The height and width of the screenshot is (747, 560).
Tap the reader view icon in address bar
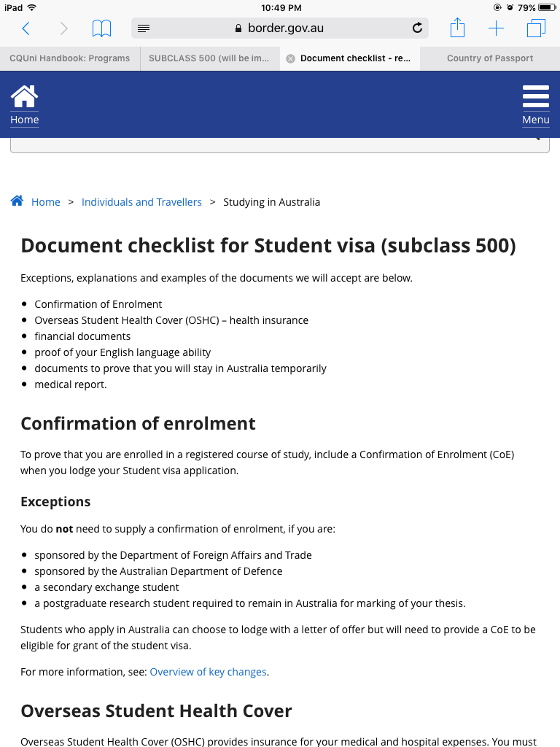point(144,28)
